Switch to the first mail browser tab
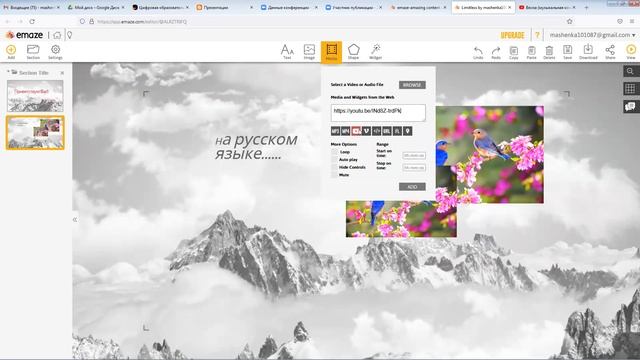This screenshot has width=640, height=360. pos(32,7)
